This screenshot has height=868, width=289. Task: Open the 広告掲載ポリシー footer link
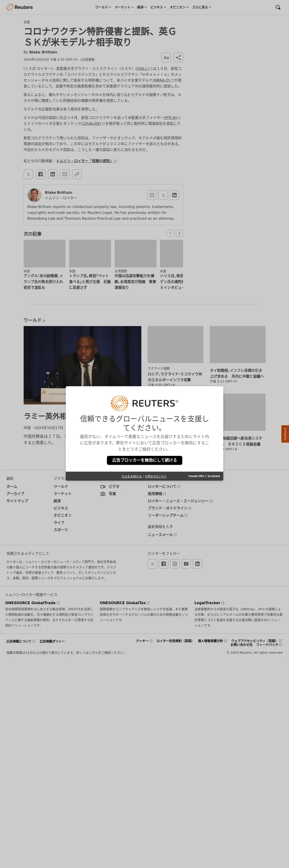tap(52, 641)
